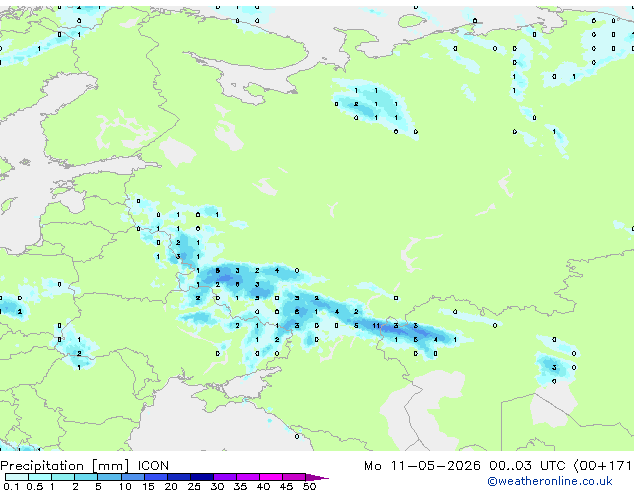
Task: Click the 'Mo 11-05-2026' date text
Action: [x=422, y=466]
